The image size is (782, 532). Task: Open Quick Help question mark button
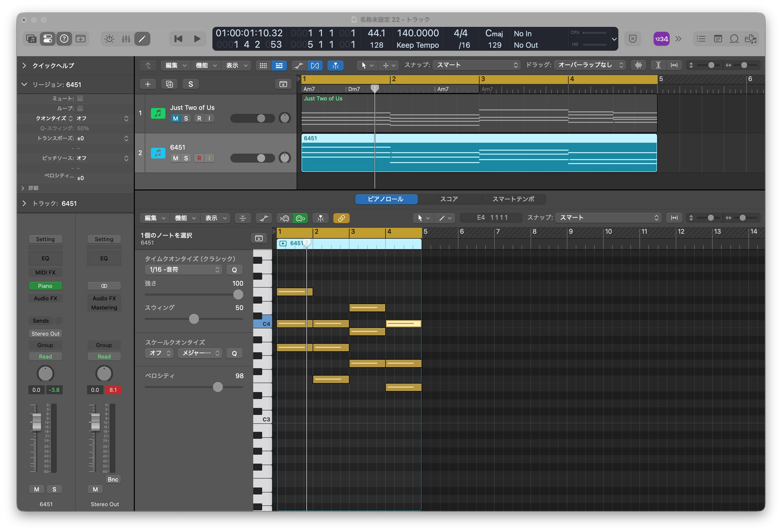pyautogui.click(x=64, y=39)
